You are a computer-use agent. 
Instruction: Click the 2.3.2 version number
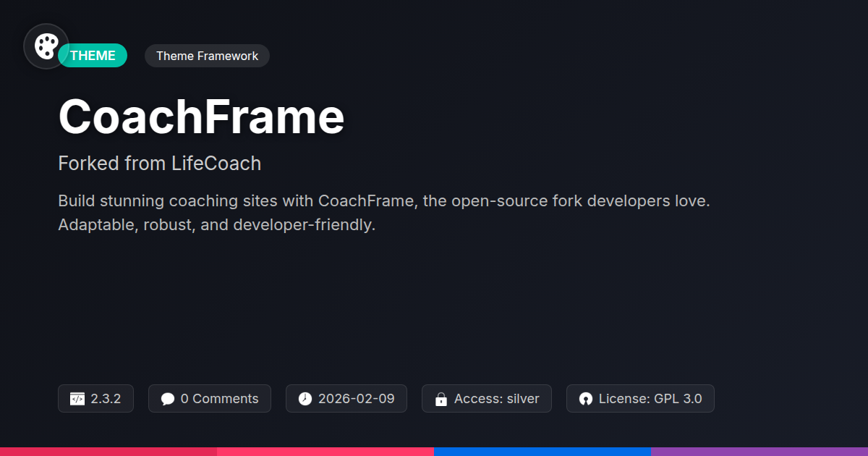click(x=106, y=399)
